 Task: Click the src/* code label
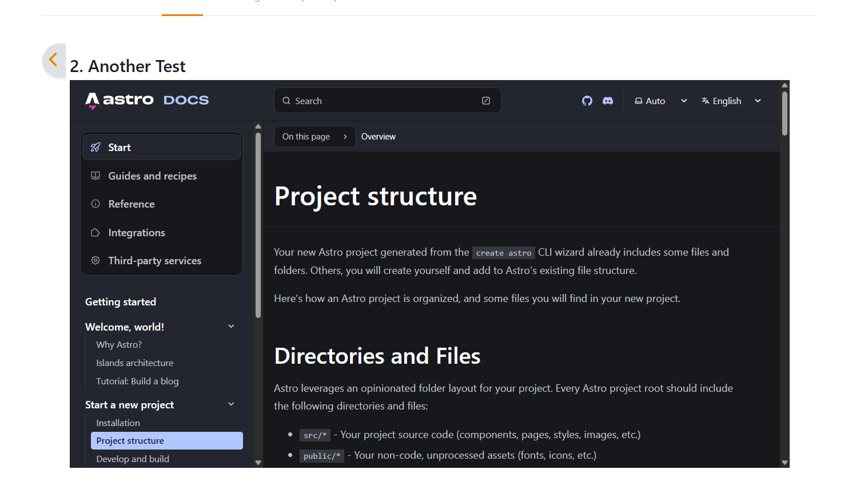(x=315, y=435)
